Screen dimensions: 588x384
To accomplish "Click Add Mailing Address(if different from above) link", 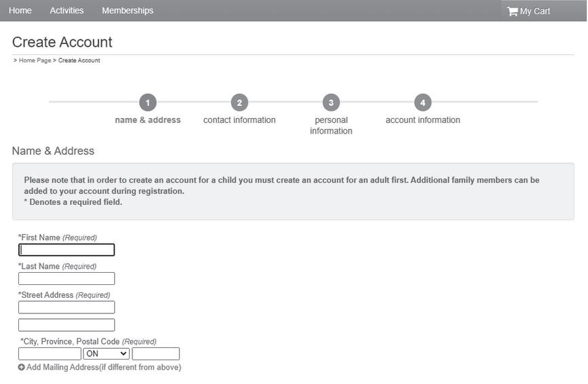I will click(103, 367).
